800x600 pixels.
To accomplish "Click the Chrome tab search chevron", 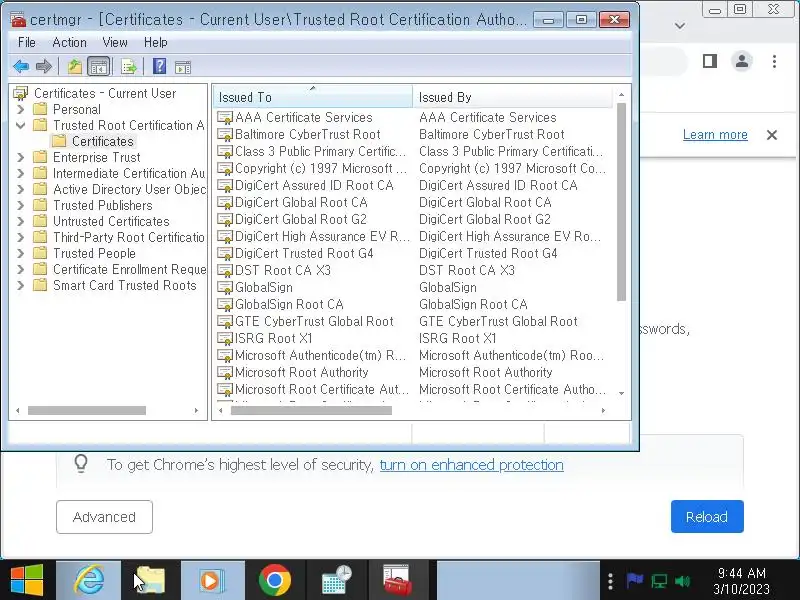I will [680, 26].
